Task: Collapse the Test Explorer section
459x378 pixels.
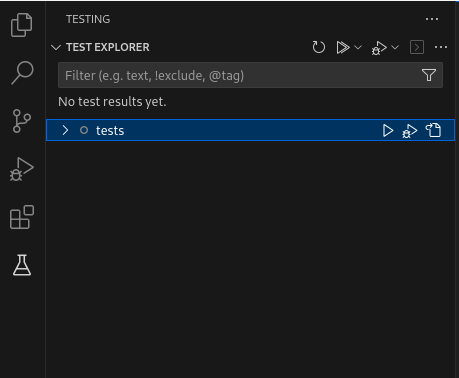Action: click(x=56, y=47)
